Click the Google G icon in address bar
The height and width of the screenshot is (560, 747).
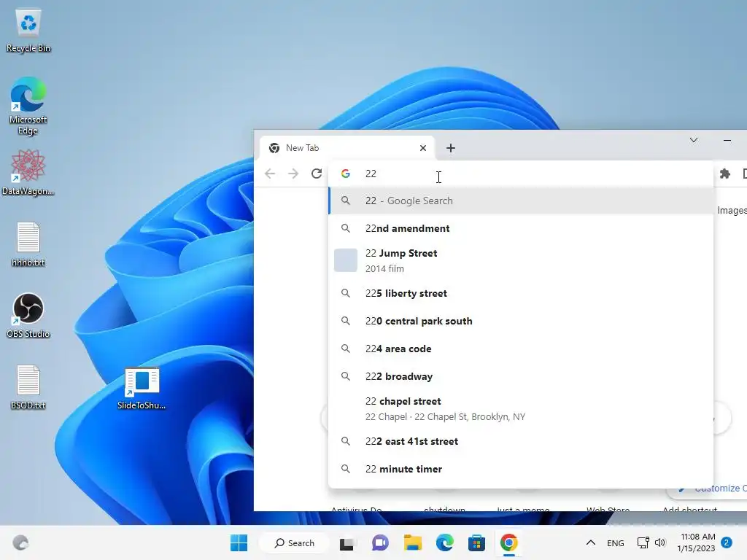pos(346,174)
